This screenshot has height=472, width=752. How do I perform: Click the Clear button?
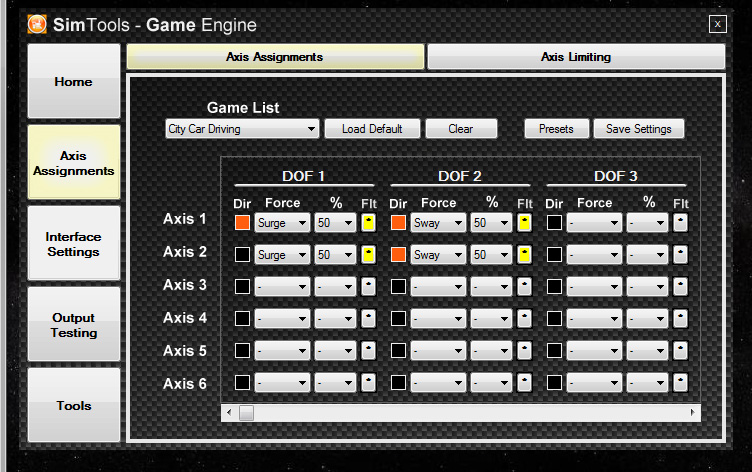point(461,129)
